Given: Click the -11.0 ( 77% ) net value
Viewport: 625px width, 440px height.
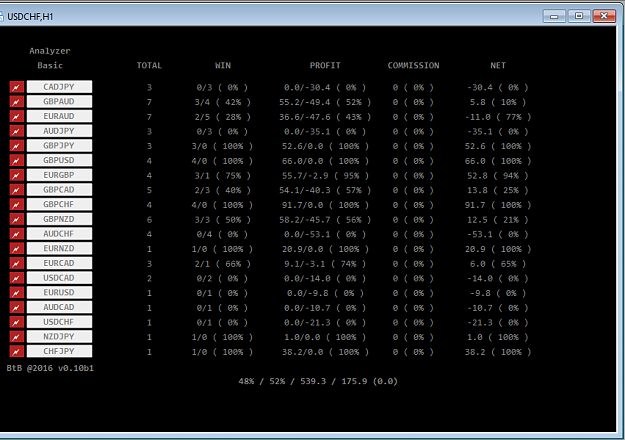Looking at the screenshot, I should (498, 117).
